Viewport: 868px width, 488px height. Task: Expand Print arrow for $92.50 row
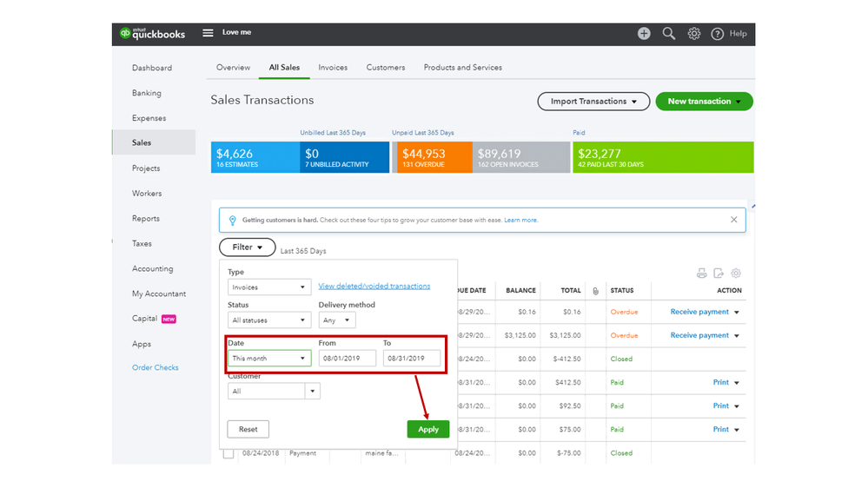(737, 406)
